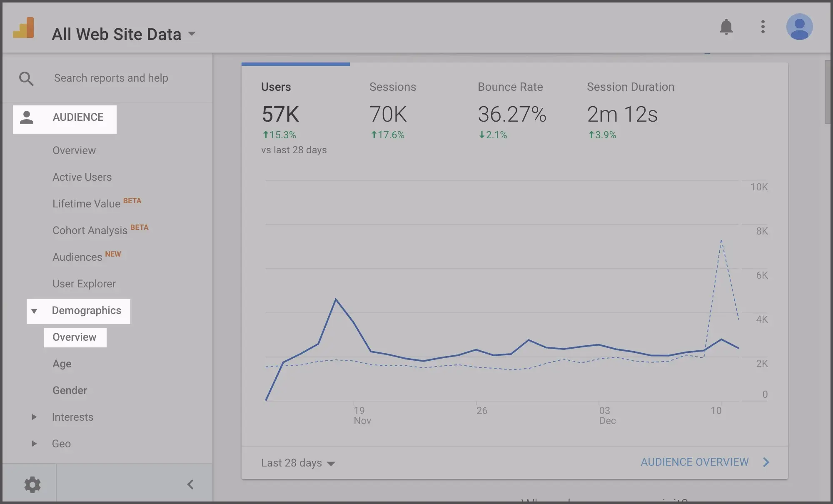Collapse the left navigation sidebar
Image resolution: width=833 pixels, height=504 pixels.
(x=191, y=484)
